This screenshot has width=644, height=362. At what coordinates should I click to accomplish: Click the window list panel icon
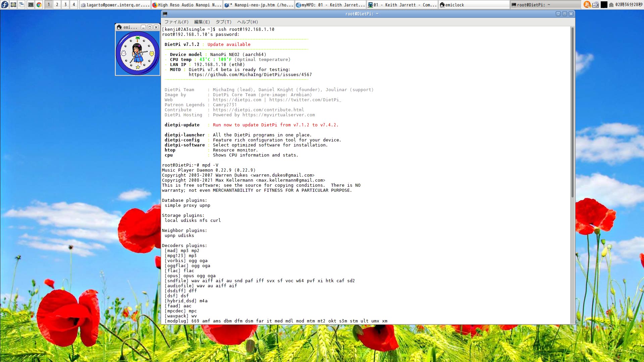coord(21,5)
